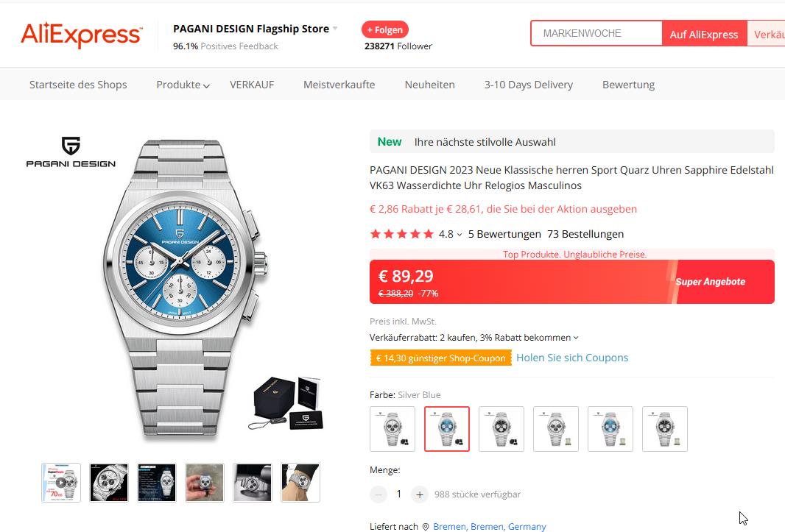Click the Holen Sie sich Coupons link
The image size is (785, 532).
[572, 358]
